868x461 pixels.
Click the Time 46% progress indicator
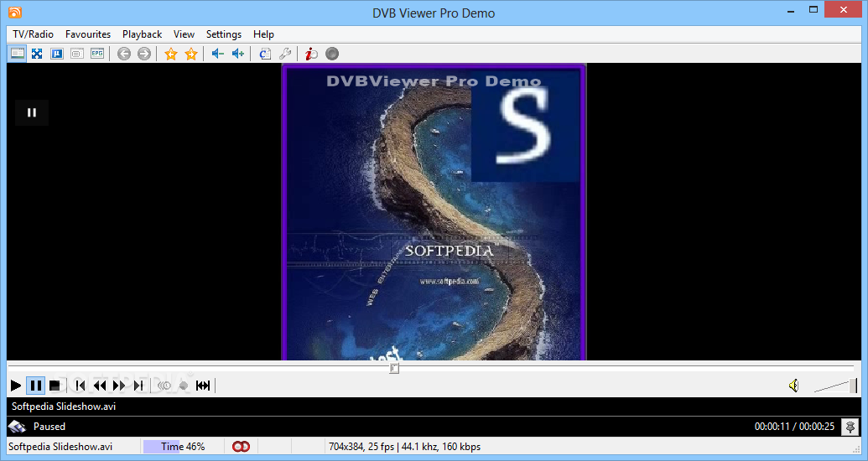(183, 447)
